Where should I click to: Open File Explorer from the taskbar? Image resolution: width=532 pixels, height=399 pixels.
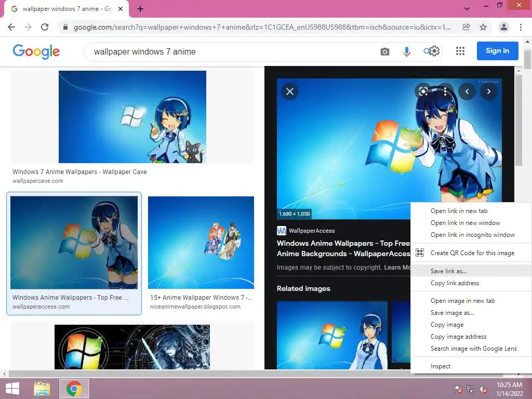[42, 389]
